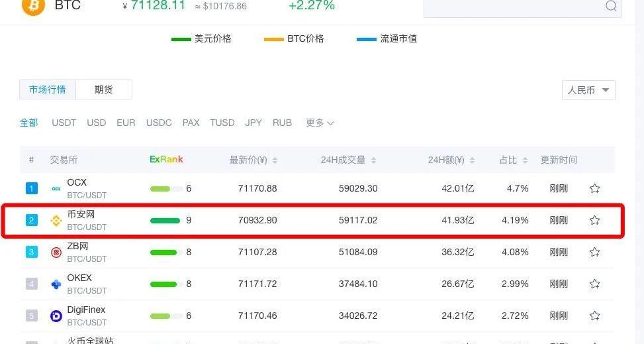Click the DigiFinex star icon
This screenshot has height=344, width=644.
coord(594,315)
